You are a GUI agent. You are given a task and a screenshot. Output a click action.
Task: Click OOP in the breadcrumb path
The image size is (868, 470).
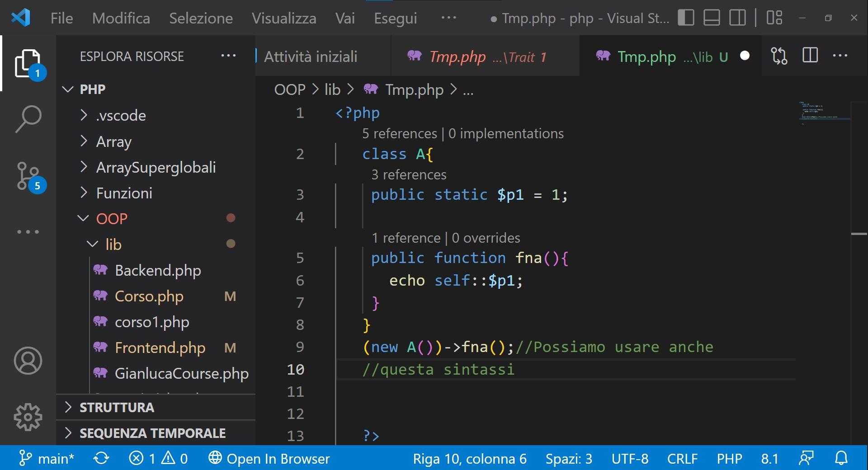pos(290,89)
